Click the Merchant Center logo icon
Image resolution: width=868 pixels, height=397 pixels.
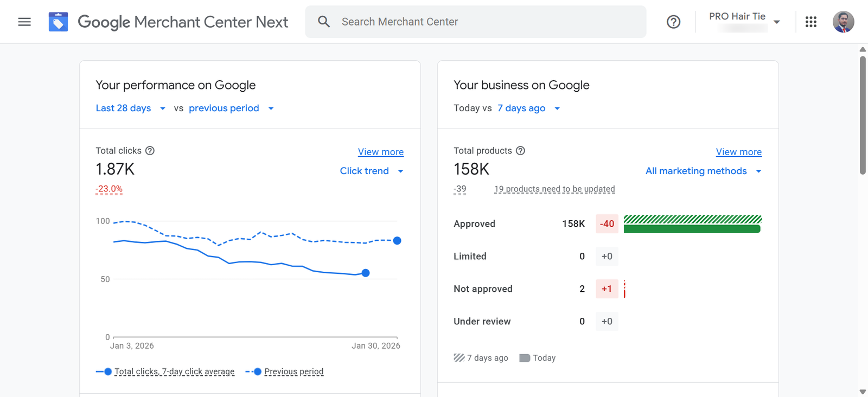[x=58, y=22]
